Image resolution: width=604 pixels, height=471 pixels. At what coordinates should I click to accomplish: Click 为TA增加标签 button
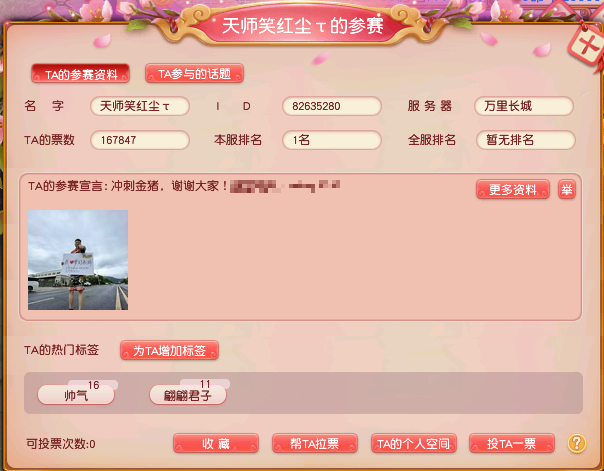(169, 350)
